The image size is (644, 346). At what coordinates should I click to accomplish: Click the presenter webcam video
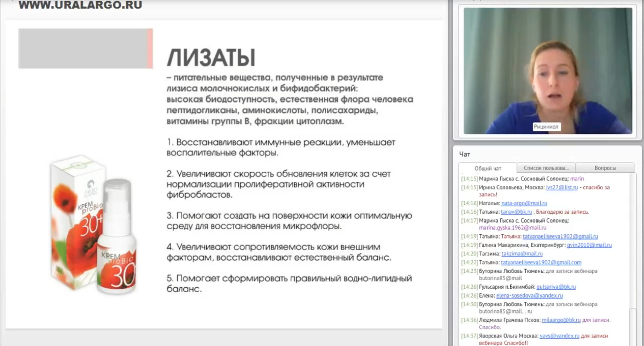click(548, 71)
